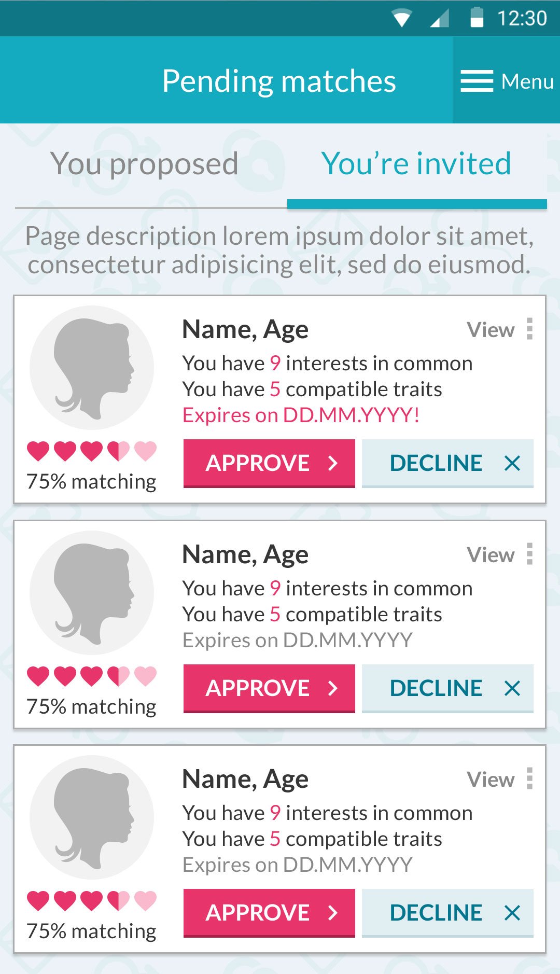Click the arrow chevron on first Approve button
Viewport: 560px width, 974px height.
333,463
